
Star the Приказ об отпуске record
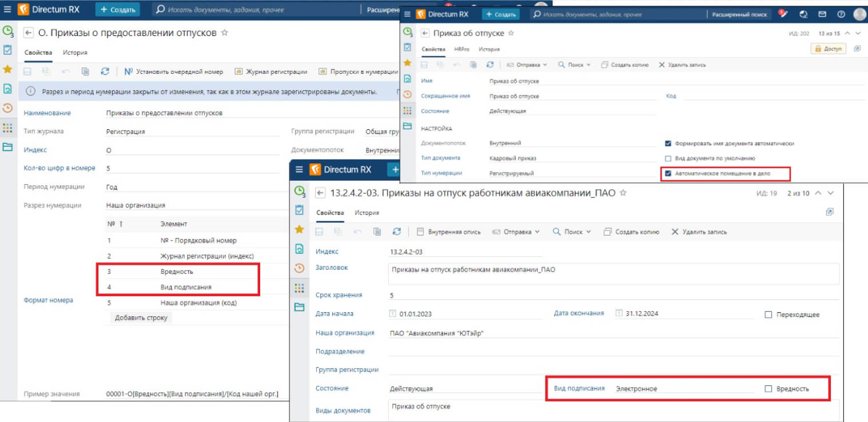511,33
